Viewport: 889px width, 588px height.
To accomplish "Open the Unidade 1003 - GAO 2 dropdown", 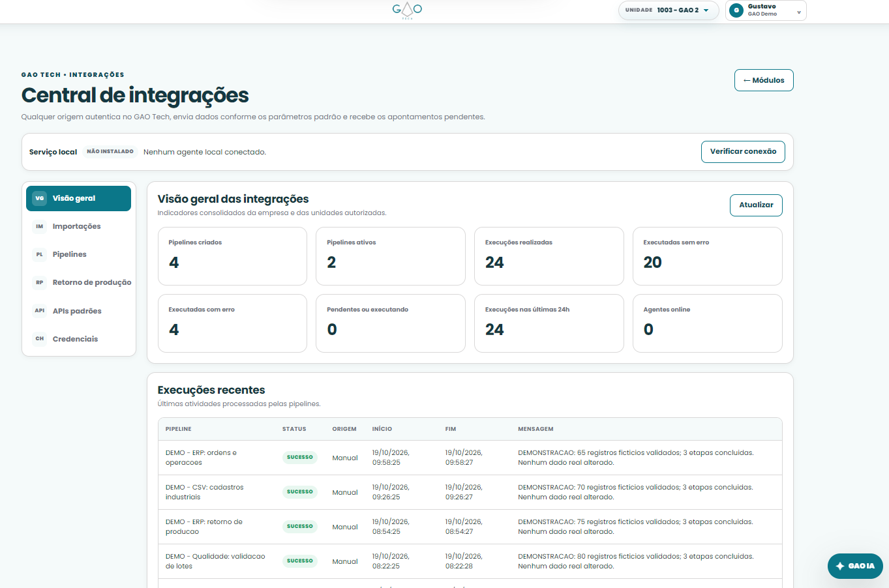I will pyautogui.click(x=669, y=10).
